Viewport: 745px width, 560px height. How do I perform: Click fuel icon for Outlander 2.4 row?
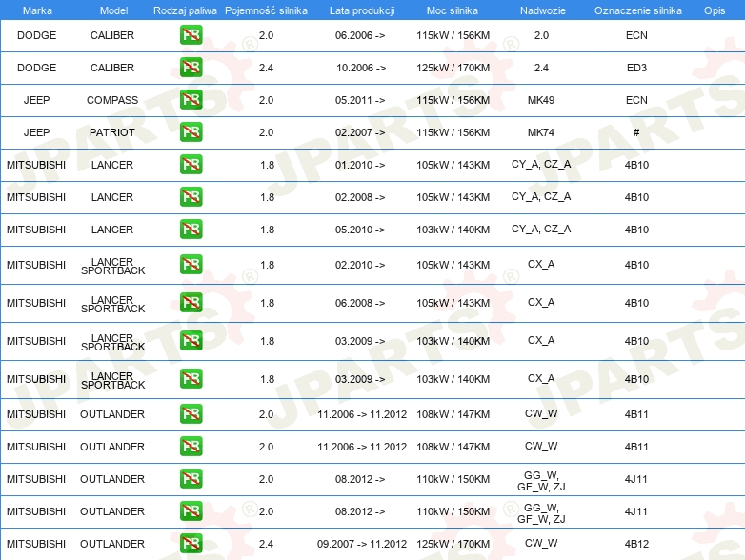coord(191,544)
